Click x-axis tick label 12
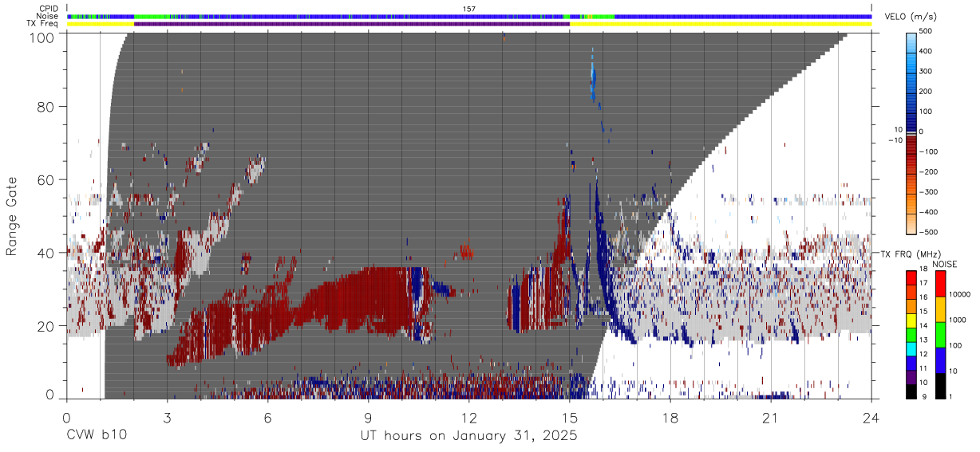Screen dimensions: 980x452 [x=468, y=417]
